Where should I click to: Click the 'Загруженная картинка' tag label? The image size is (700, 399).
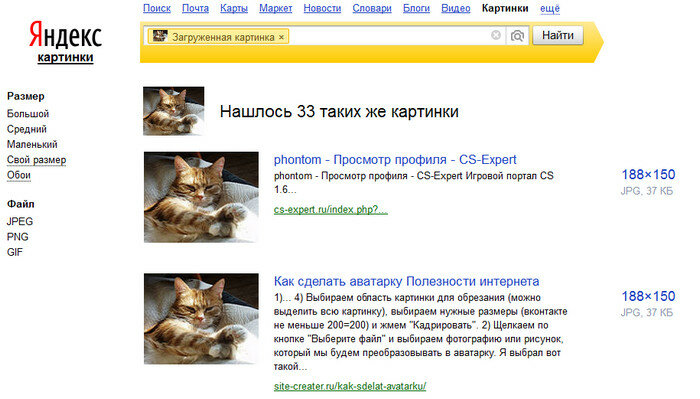tap(223, 37)
